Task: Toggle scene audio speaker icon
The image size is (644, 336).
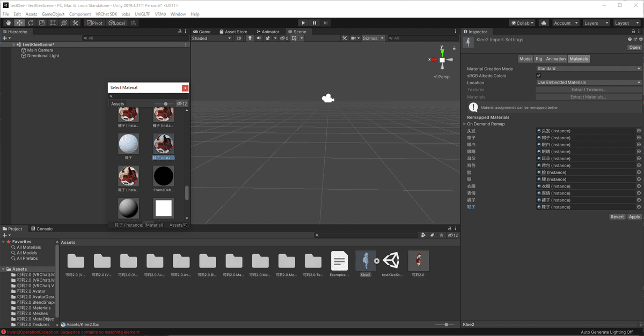Action: (x=259, y=38)
